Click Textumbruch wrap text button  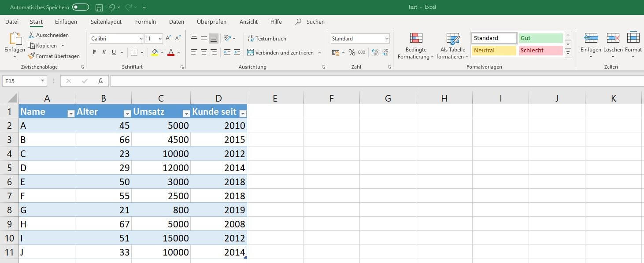coord(267,38)
